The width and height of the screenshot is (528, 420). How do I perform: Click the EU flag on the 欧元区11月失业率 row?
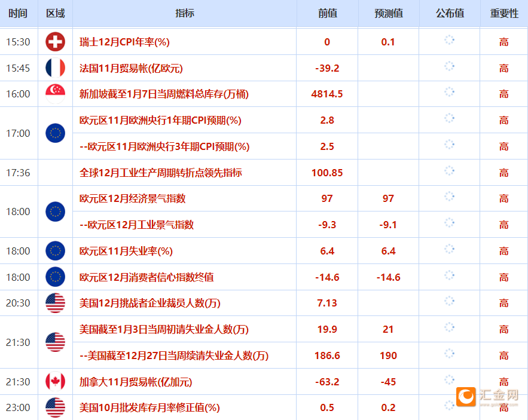tap(55, 251)
